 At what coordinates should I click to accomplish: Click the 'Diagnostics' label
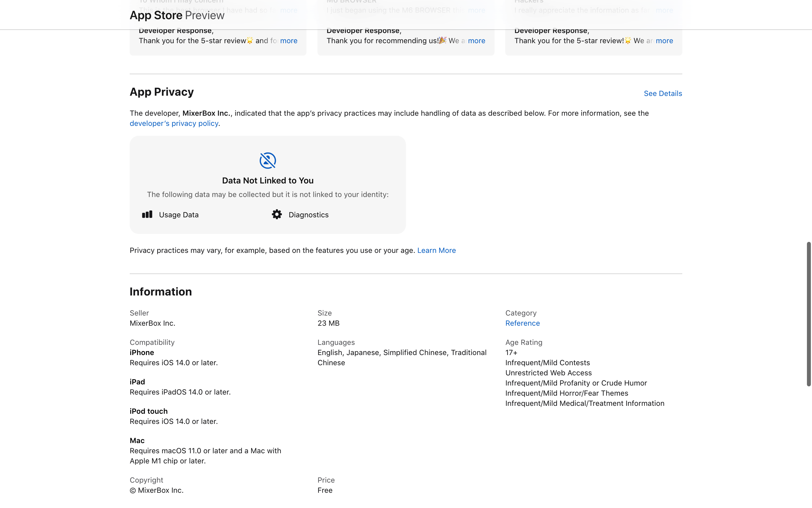(x=308, y=215)
